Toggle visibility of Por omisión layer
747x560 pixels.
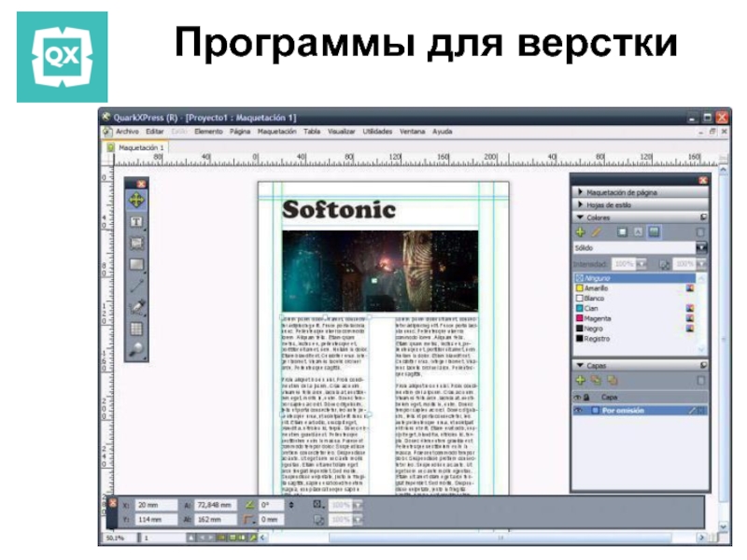[x=578, y=410]
